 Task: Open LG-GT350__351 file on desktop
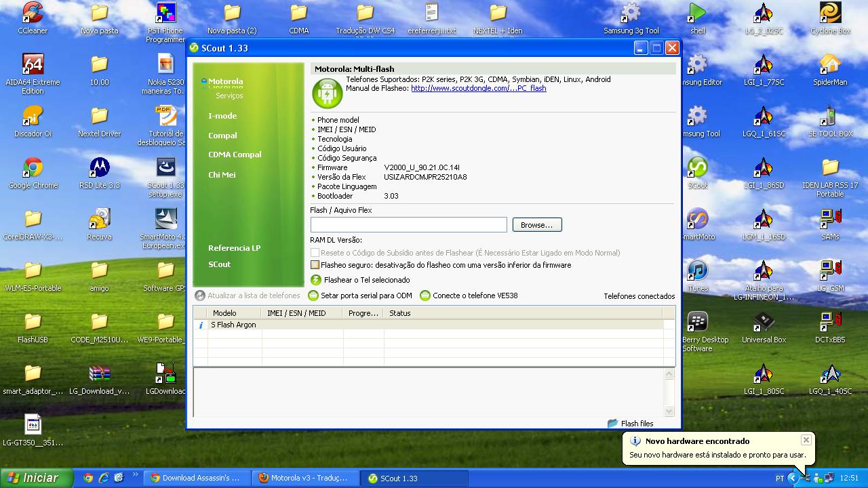[33, 430]
